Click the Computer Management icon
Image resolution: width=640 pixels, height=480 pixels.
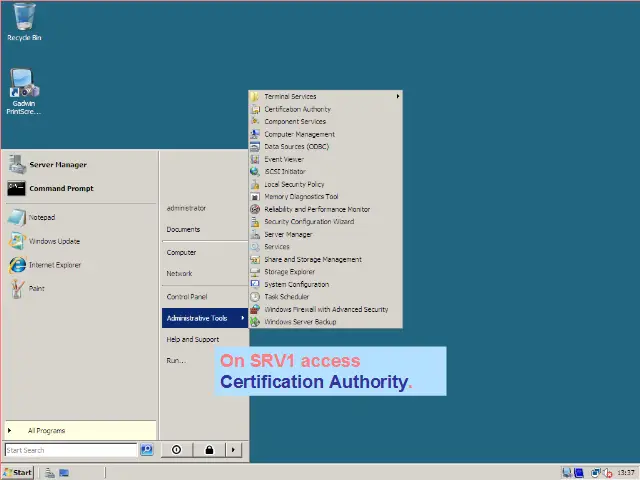pyautogui.click(x=255, y=134)
